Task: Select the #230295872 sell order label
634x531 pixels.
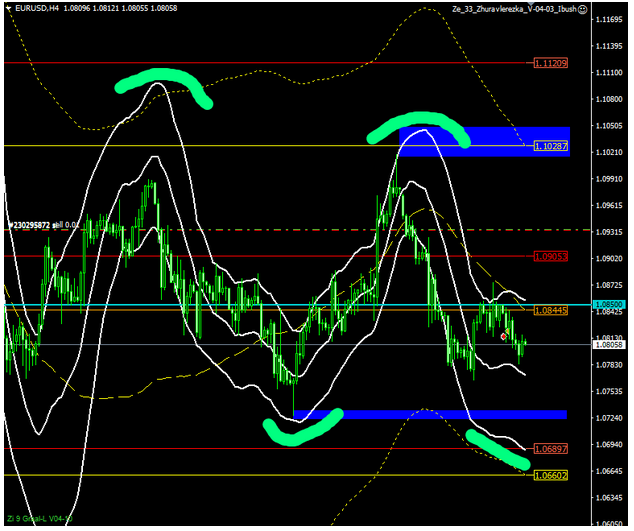Action: [40, 225]
